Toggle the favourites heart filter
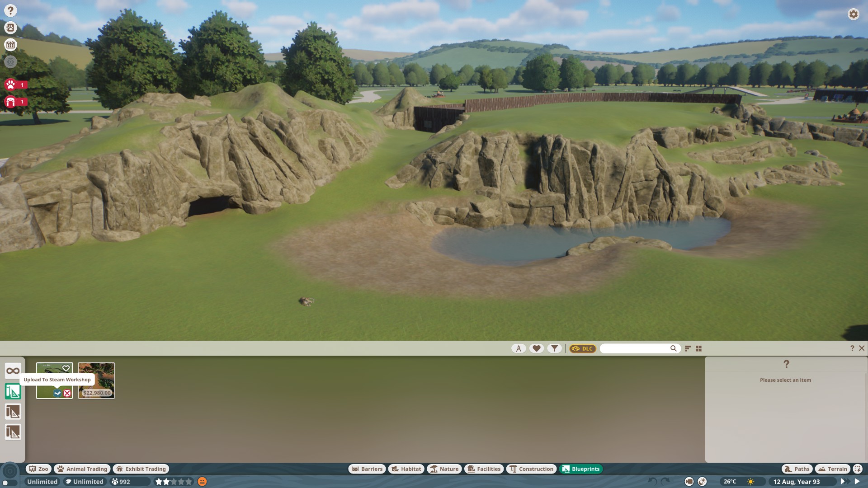This screenshot has width=868, height=488. 537,348
